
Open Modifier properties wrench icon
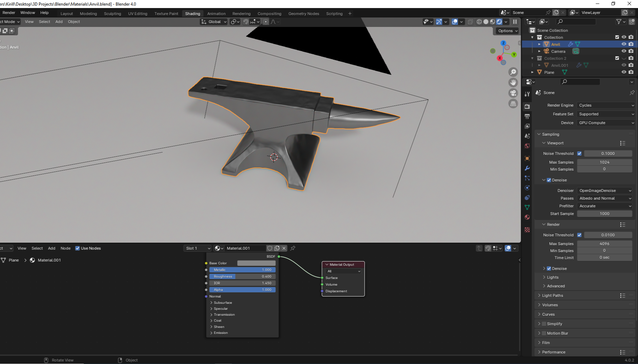(527, 168)
